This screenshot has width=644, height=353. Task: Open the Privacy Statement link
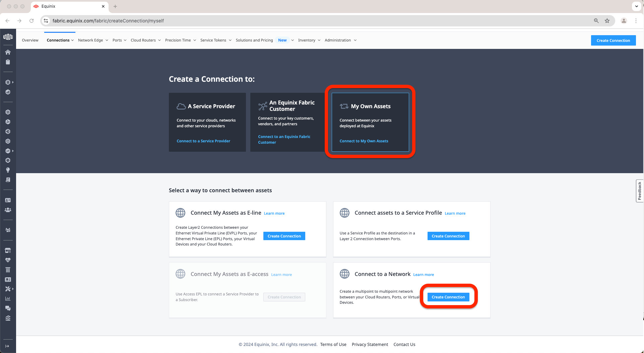tap(370, 344)
